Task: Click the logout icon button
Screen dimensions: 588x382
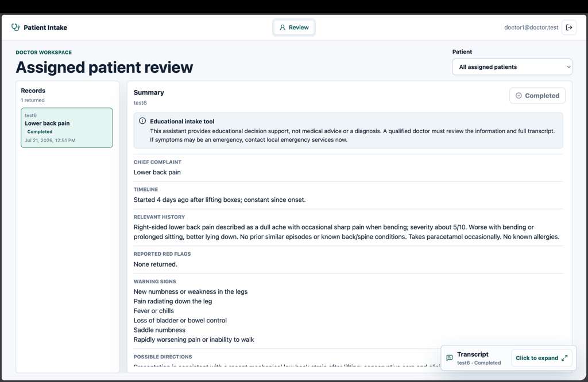Action: coord(569,28)
